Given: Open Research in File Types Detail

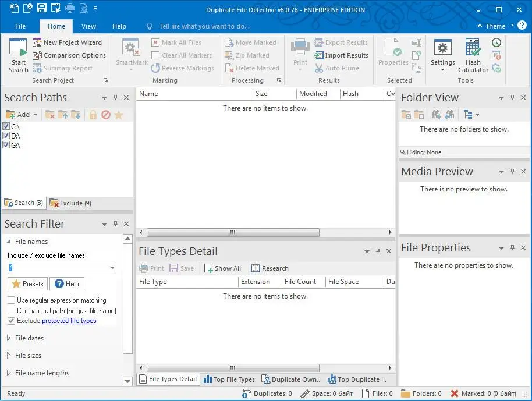Looking at the screenshot, I should [x=269, y=268].
